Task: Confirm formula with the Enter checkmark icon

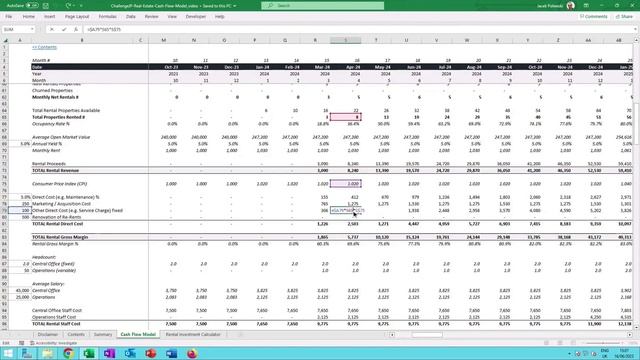Action: click(x=64, y=29)
